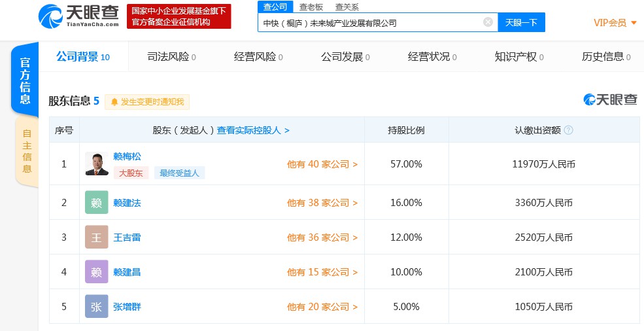Click the TianYanCha logo at top left
Screen dimensions: 644x331
coord(78,16)
